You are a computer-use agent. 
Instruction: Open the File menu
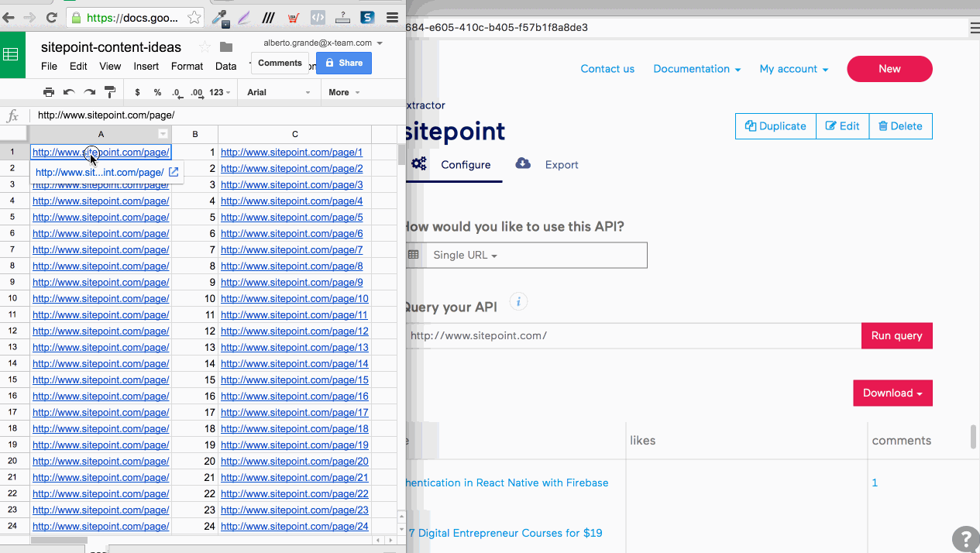click(x=49, y=67)
